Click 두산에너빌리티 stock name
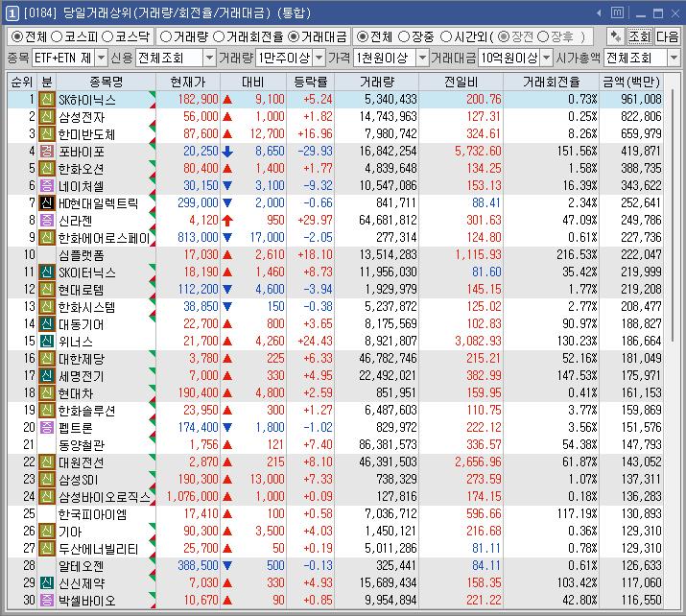 coord(99,549)
